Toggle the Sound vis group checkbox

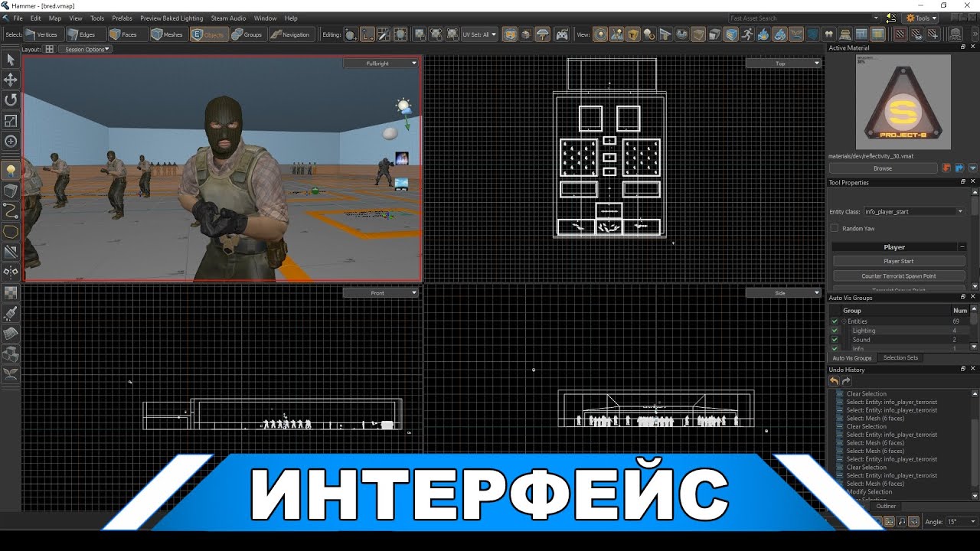pyautogui.click(x=835, y=340)
